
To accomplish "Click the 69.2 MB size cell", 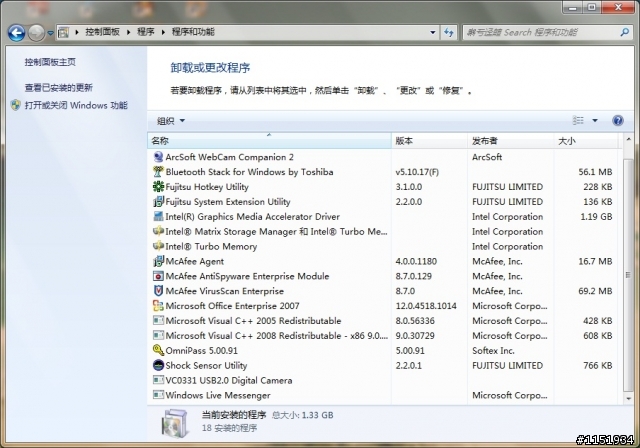I will [595, 291].
